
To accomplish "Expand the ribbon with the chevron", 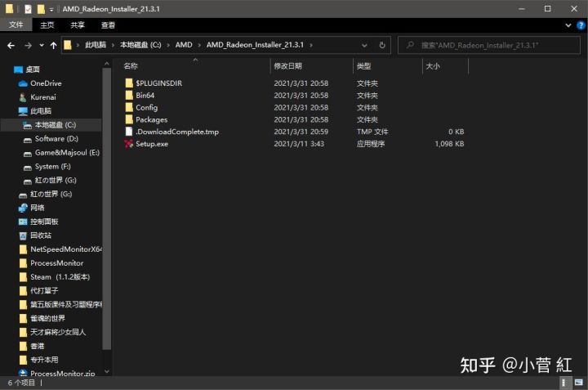I will 568,25.
